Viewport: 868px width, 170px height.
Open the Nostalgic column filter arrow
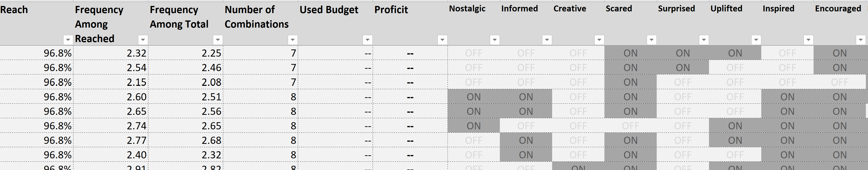[x=494, y=40]
